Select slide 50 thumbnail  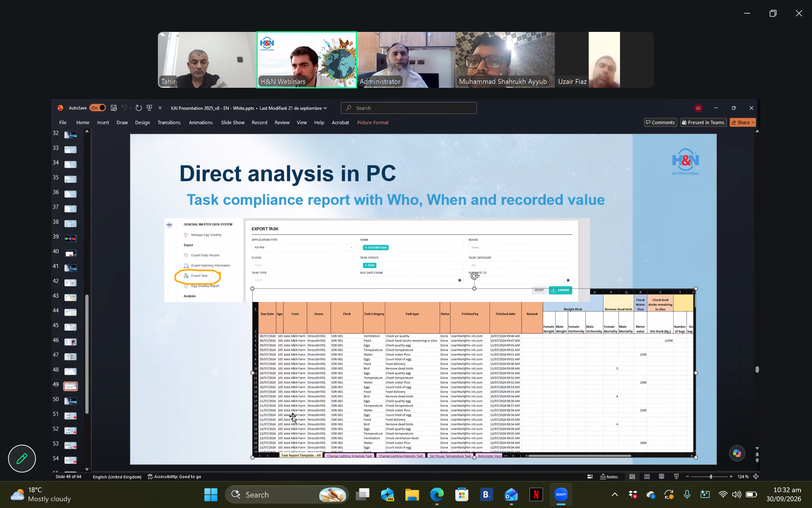[x=70, y=401]
